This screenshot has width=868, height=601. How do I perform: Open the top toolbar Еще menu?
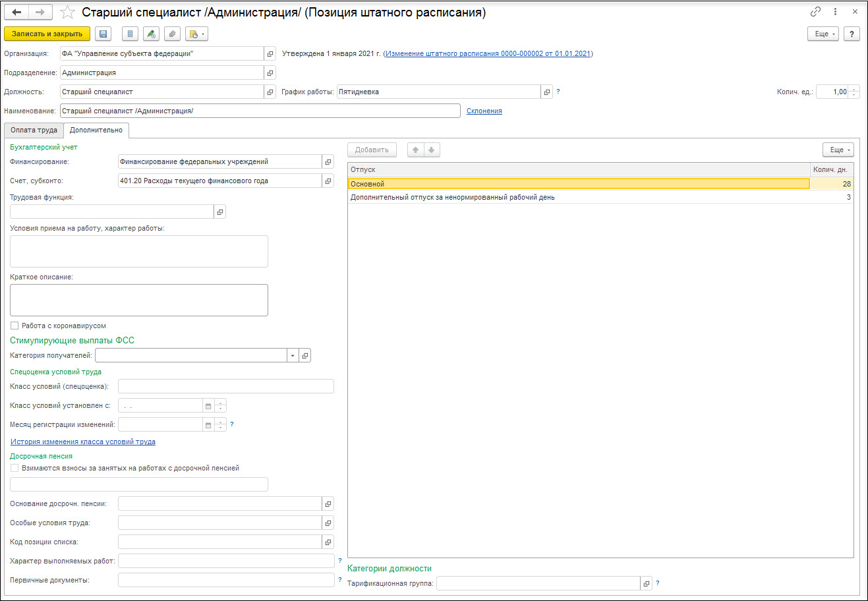click(x=823, y=34)
